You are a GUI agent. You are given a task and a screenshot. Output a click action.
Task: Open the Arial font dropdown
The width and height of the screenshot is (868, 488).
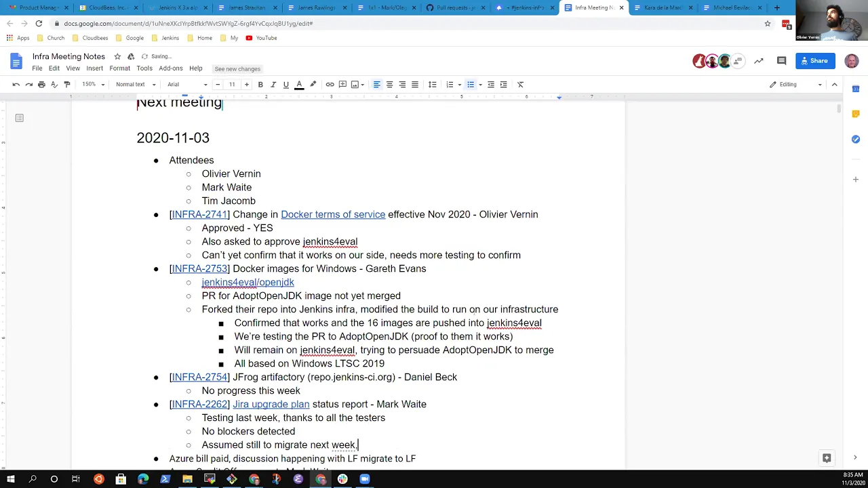(186, 85)
